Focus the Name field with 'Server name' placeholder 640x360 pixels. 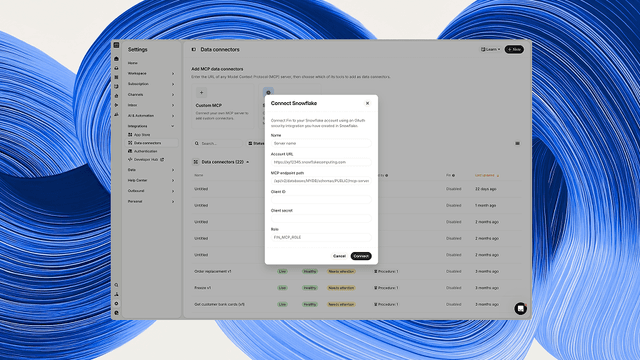321,143
